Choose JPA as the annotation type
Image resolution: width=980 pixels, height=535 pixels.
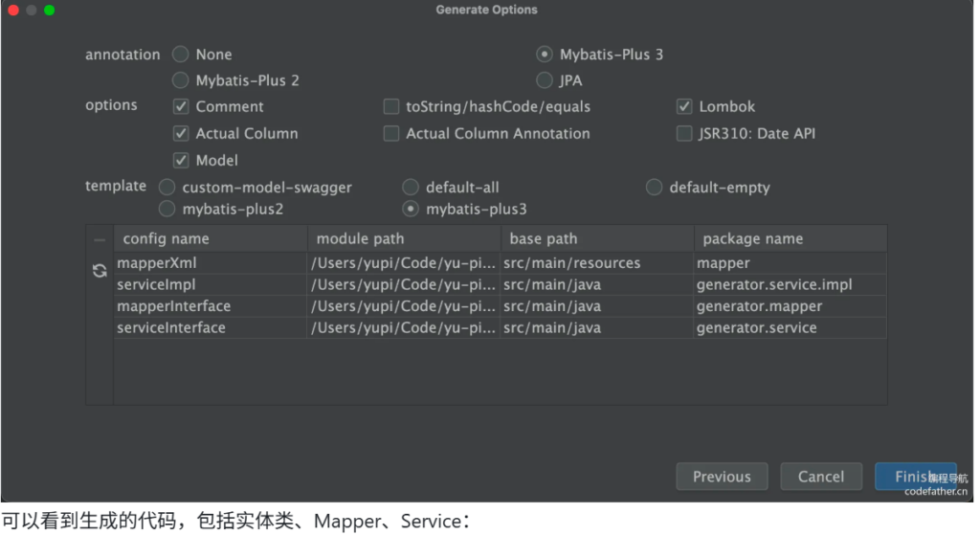pos(545,80)
